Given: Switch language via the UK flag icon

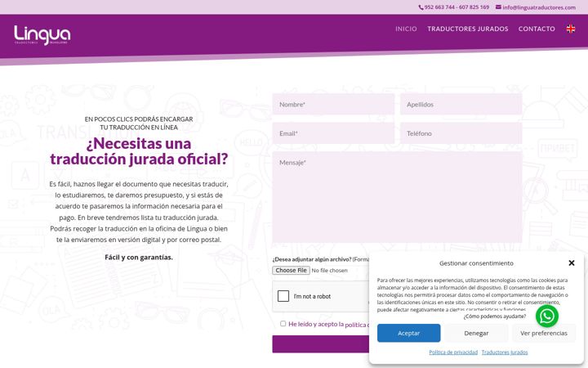Looking at the screenshot, I should point(570,29).
